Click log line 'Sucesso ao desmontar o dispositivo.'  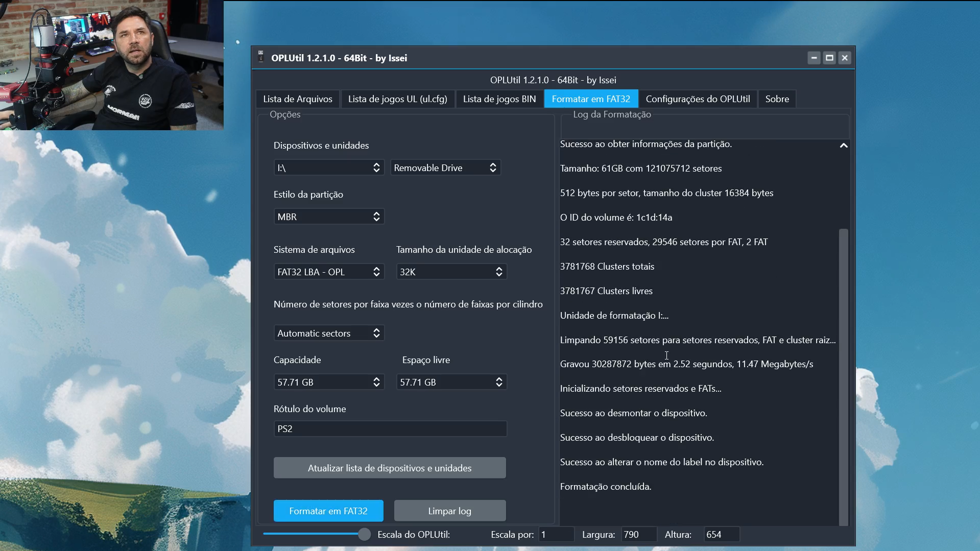pos(634,413)
